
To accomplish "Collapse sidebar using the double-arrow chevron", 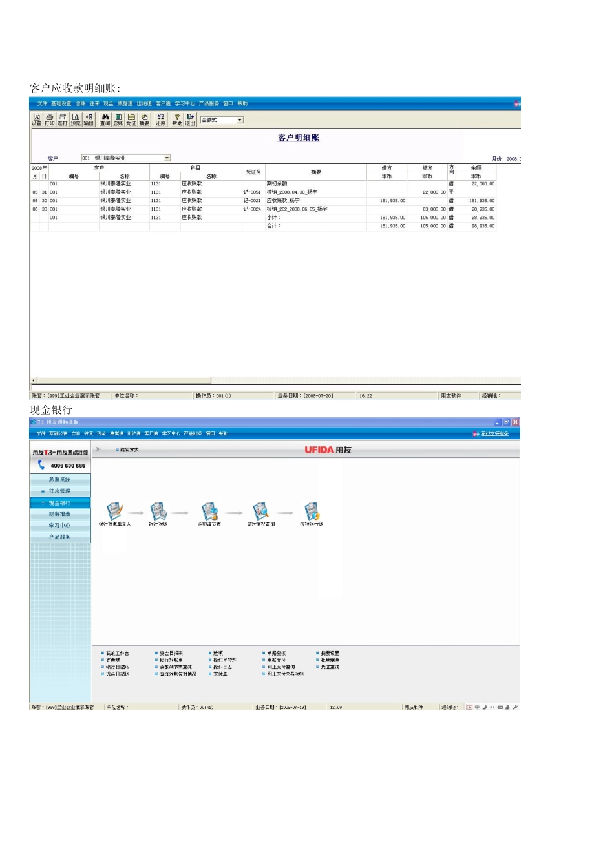I will [x=99, y=449].
